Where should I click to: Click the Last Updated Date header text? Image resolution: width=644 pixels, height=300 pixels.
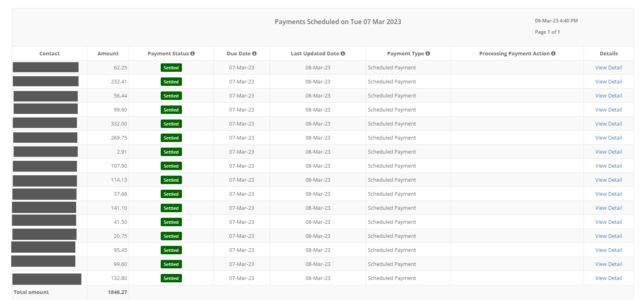tap(315, 53)
